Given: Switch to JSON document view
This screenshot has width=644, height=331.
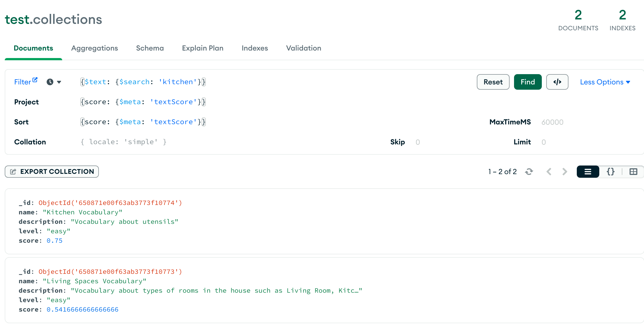Looking at the screenshot, I should point(610,172).
